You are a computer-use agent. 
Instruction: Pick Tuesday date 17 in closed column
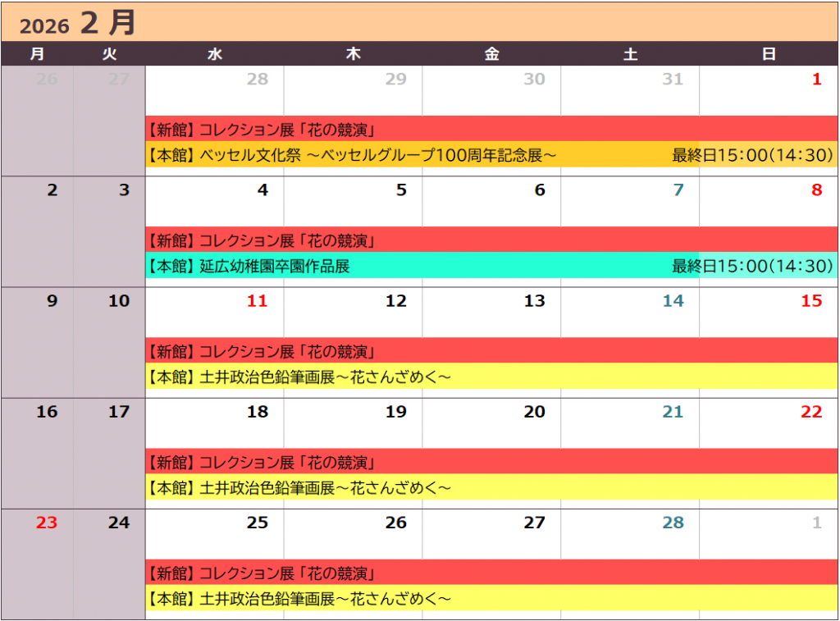[119, 412]
